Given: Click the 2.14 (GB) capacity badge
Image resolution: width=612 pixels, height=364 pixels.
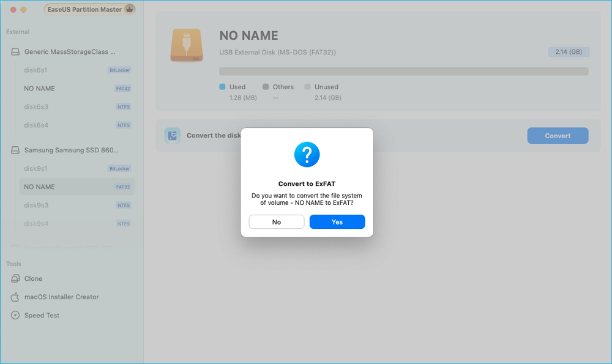Looking at the screenshot, I should (569, 52).
